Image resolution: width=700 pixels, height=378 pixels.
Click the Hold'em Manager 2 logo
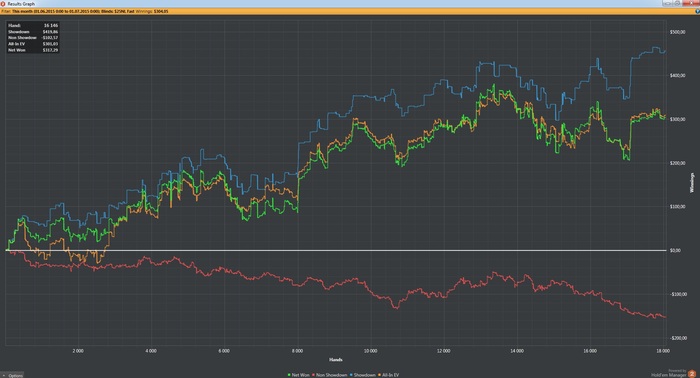692,374
